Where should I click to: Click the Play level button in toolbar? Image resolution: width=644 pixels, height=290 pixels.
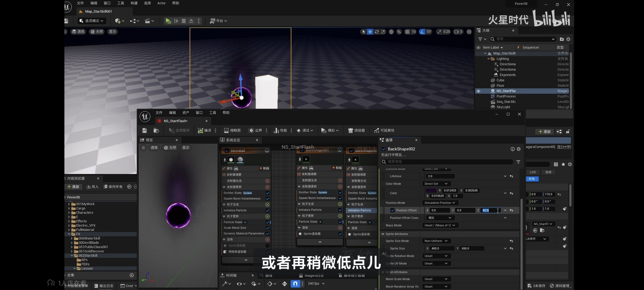pos(168,21)
